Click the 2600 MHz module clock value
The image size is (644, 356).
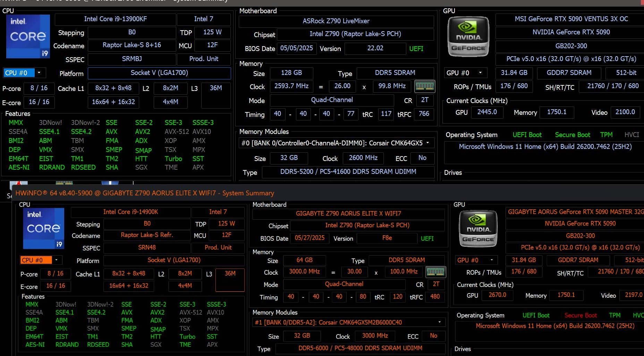363,158
